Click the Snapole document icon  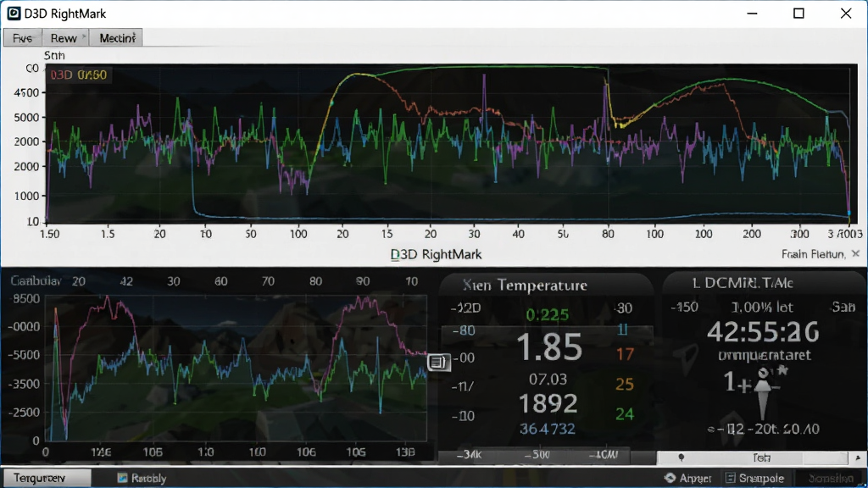[x=730, y=478]
